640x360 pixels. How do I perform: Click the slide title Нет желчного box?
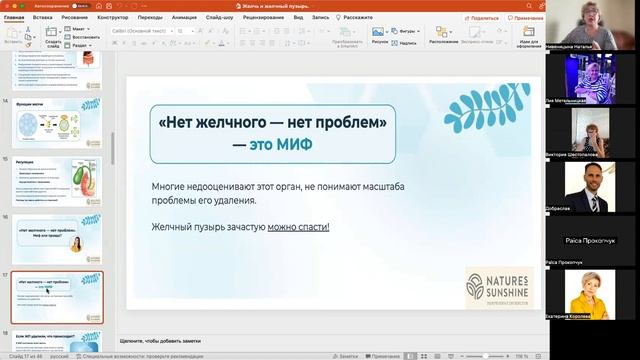tap(273, 134)
